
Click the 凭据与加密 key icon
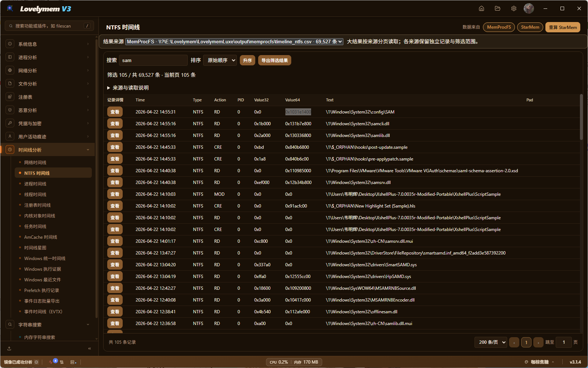pos(10,123)
